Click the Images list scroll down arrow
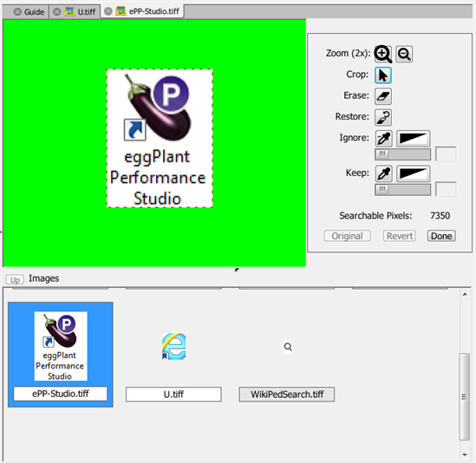 point(465,454)
